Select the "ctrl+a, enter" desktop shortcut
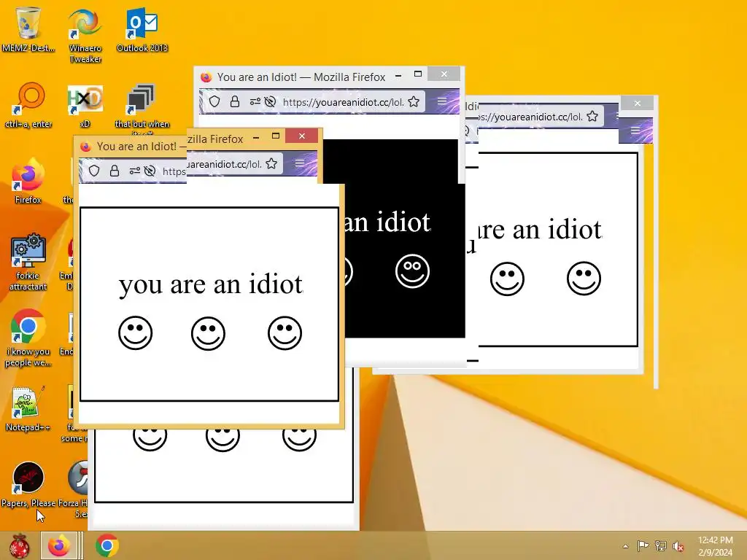The height and width of the screenshot is (560, 747). pyautogui.click(x=28, y=106)
